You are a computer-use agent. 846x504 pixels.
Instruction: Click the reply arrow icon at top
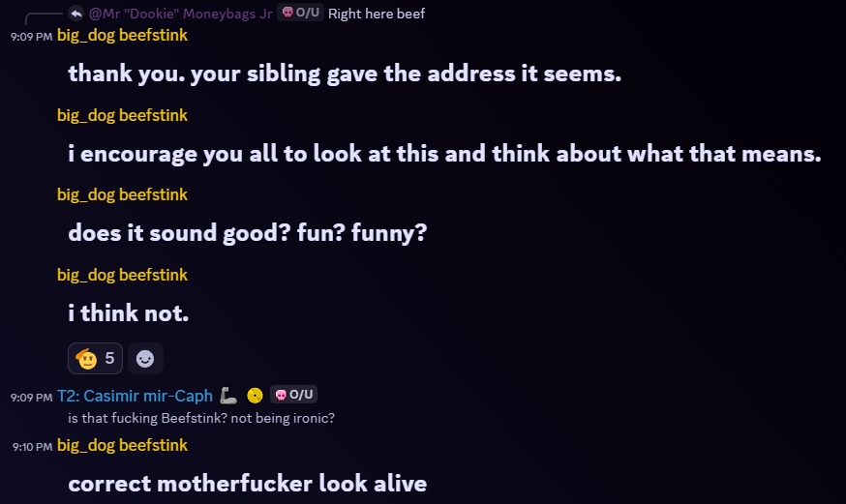coord(76,14)
